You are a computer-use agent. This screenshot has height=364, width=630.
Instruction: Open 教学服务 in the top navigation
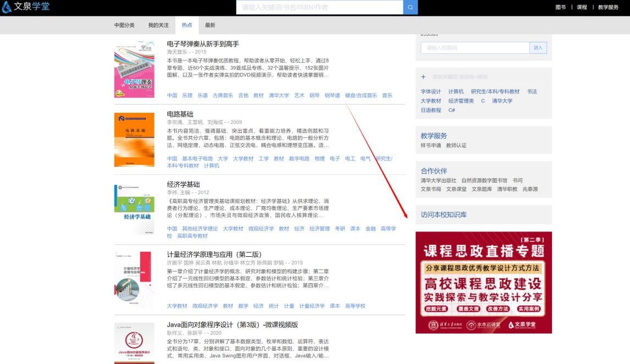tap(608, 7)
